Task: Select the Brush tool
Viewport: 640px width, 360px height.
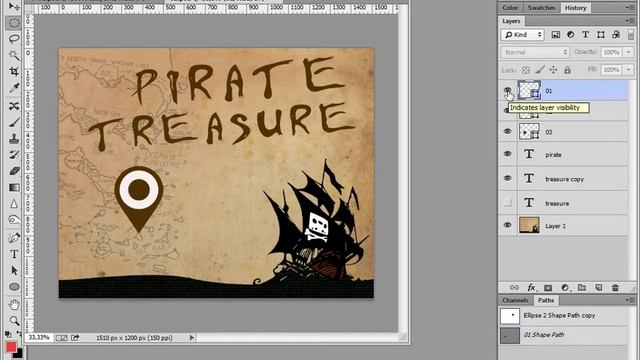Action: point(14,122)
